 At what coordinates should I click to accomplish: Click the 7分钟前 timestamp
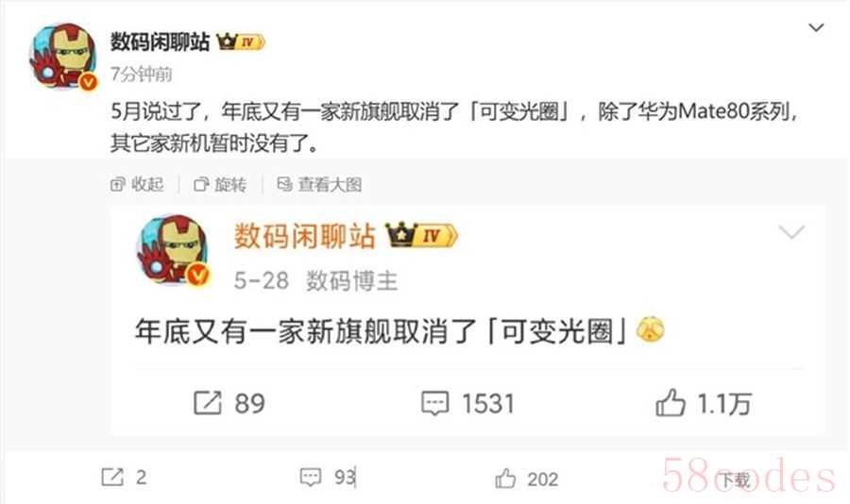point(142,75)
